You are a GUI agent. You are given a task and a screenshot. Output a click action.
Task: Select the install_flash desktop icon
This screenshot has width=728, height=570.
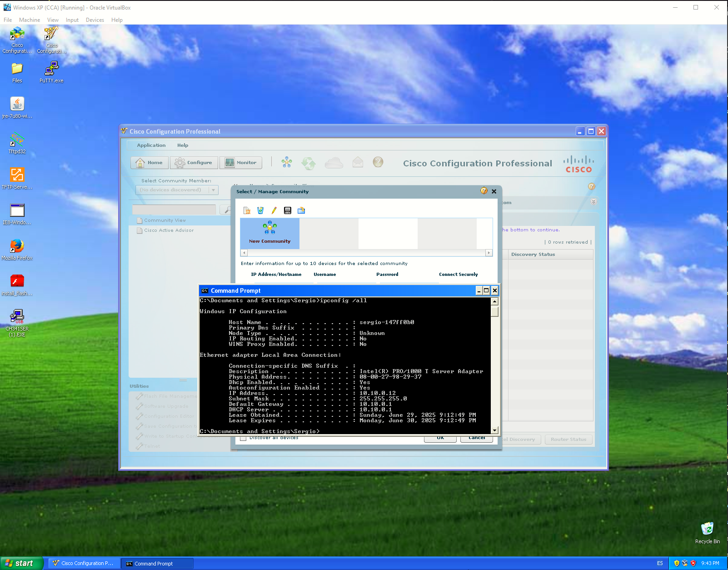(17, 285)
